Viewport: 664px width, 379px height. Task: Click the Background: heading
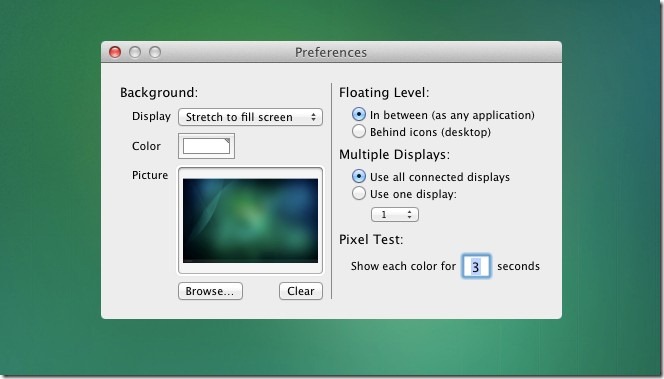pos(159,92)
